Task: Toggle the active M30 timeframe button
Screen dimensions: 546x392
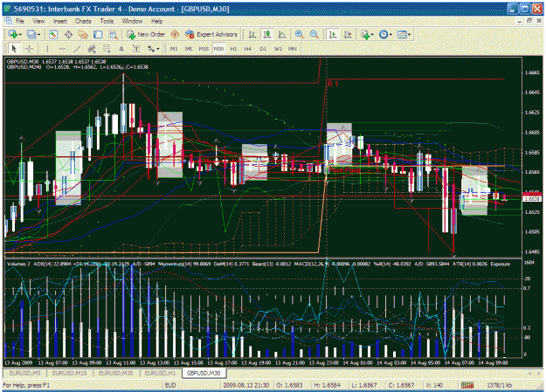Action: click(218, 49)
